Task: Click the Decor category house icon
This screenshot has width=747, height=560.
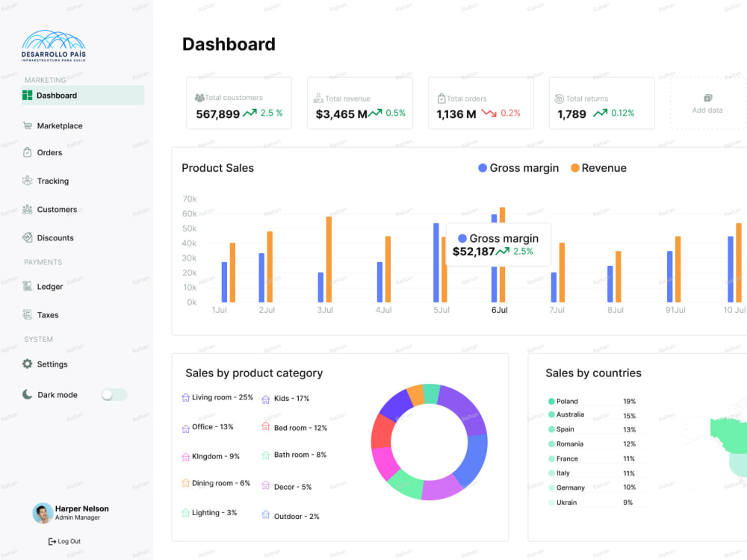Action: coord(266,485)
